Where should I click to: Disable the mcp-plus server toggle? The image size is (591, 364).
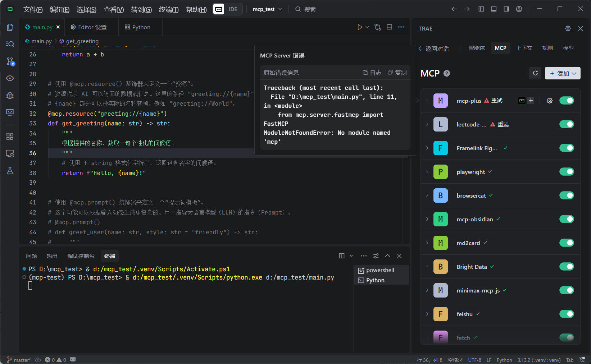click(x=567, y=101)
